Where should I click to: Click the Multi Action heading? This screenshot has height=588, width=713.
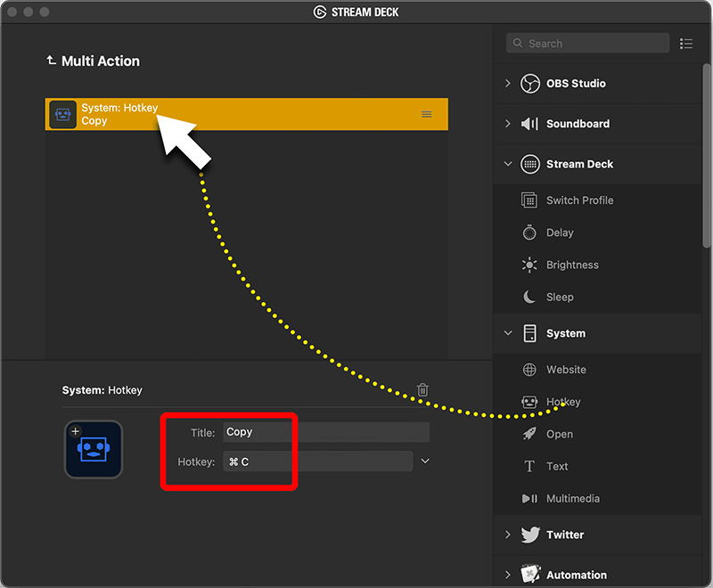101,61
